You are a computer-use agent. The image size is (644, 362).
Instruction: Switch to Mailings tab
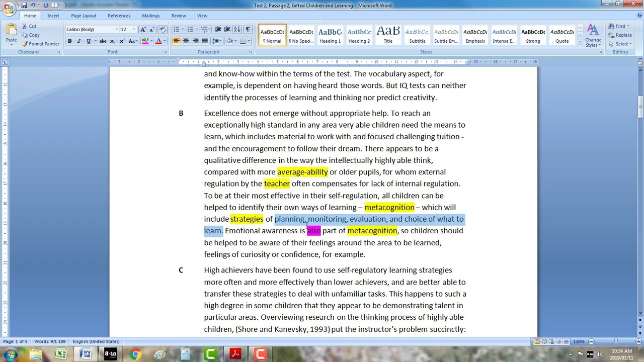pos(151,16)
